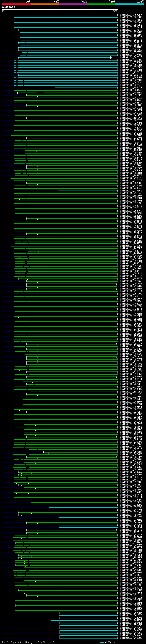The height and width of the screenshot is (644, 146).
Task: Select the UniRef100_Q40961 label
Action: coord(131,268)
